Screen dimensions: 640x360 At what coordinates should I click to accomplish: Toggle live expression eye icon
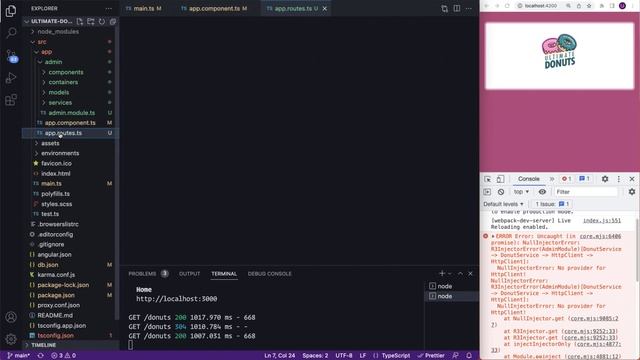click(x=542, y=192)
